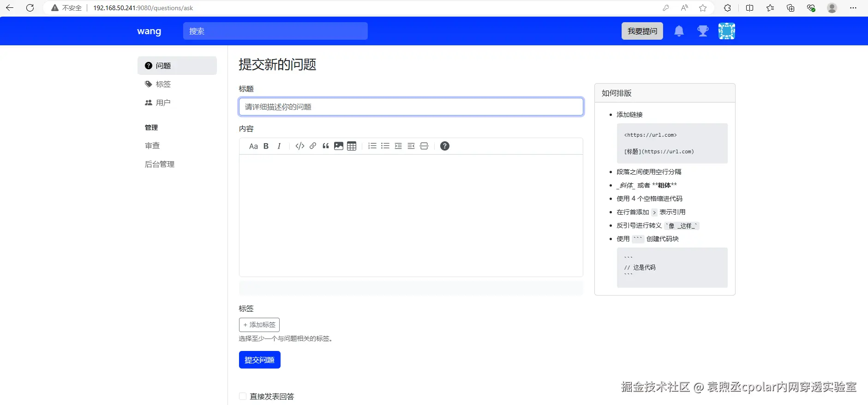Viewport: 868px width, 405px height.
Task: Click the 不安全 site security warning
Action: (x=66, y=8)
